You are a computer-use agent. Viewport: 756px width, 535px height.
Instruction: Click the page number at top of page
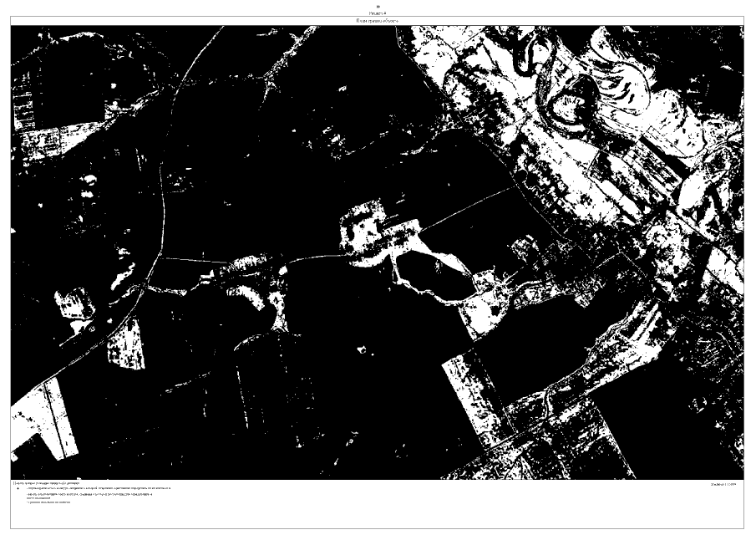coord(378,6)
